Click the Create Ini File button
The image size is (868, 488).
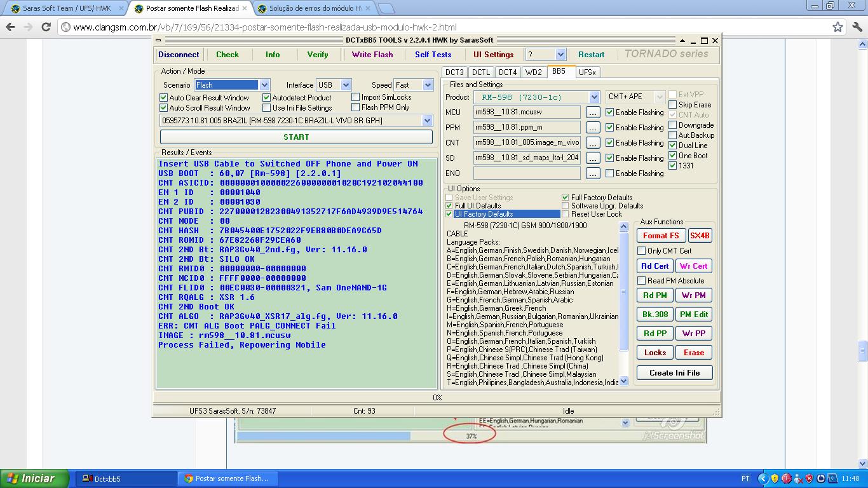[674, 373]
